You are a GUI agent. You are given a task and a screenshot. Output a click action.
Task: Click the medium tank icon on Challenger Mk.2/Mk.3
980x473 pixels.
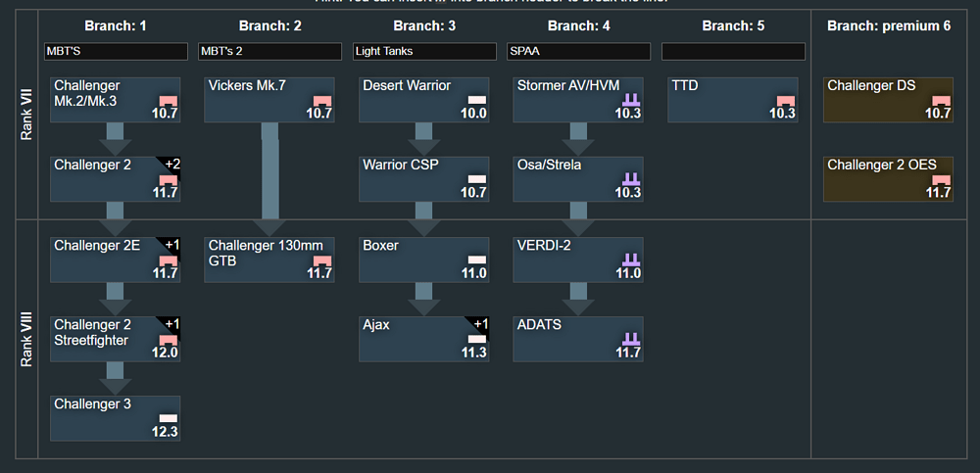(x=169, y=101)
